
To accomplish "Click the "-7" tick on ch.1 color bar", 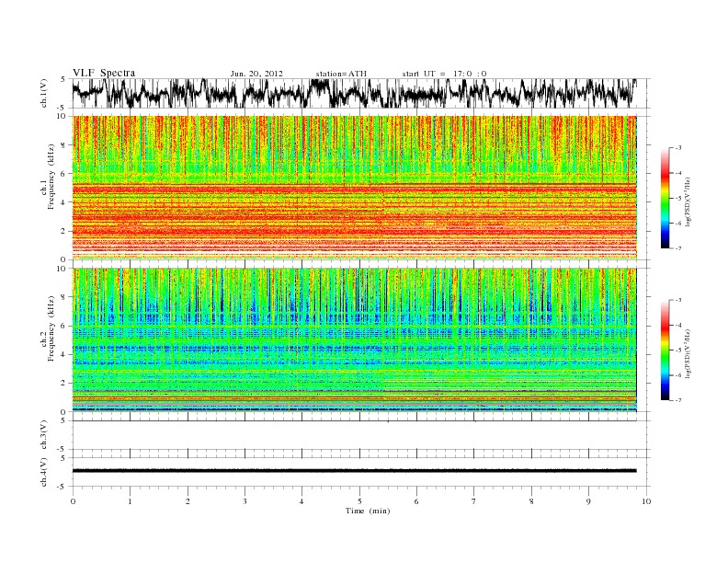I will click(x=678, y=248).
